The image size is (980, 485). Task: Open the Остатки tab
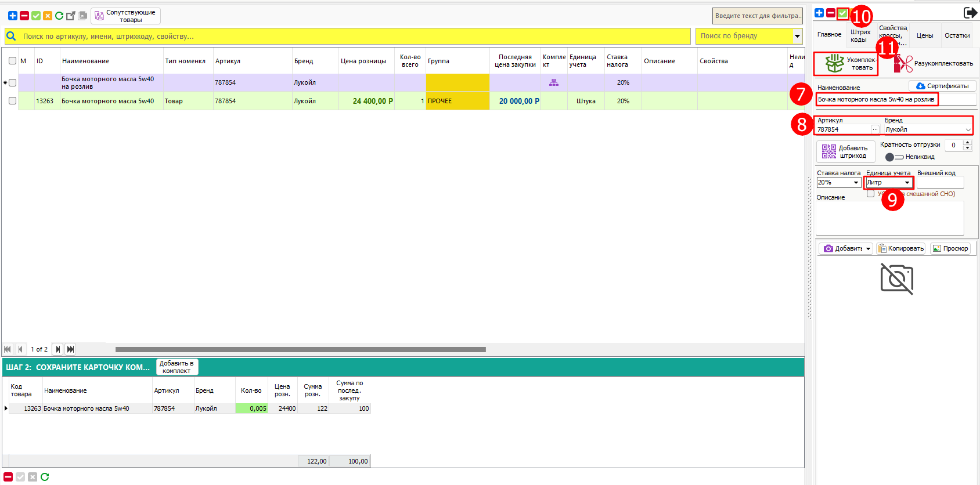pos(957,35)
